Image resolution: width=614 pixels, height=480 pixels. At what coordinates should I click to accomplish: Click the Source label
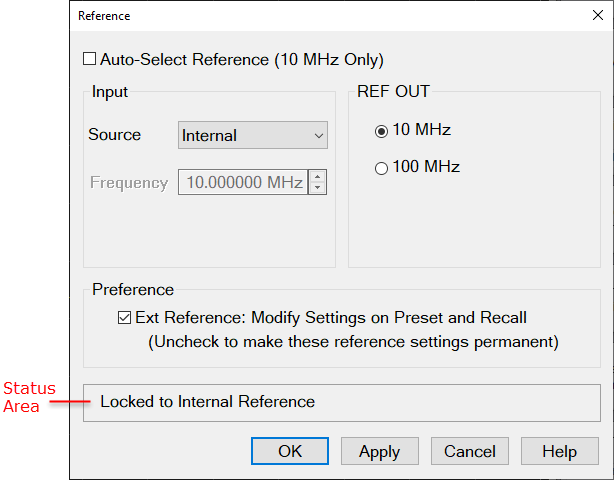point(114,135)
